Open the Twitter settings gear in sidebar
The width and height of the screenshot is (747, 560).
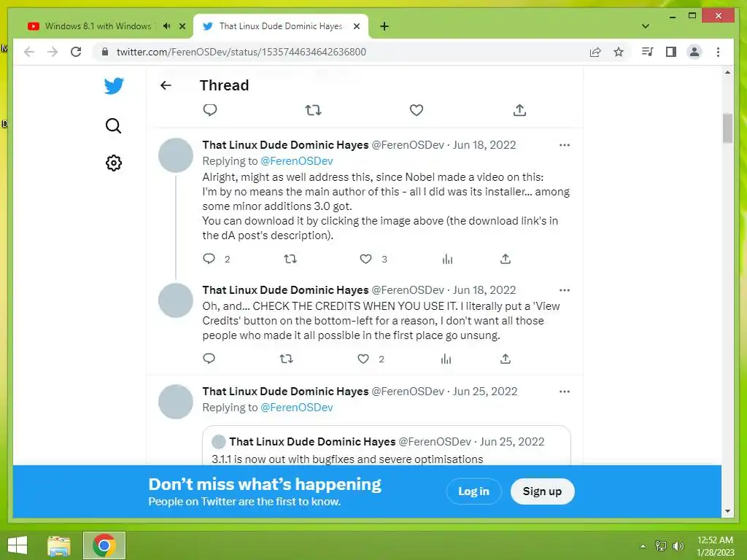(x=113, y=163)
